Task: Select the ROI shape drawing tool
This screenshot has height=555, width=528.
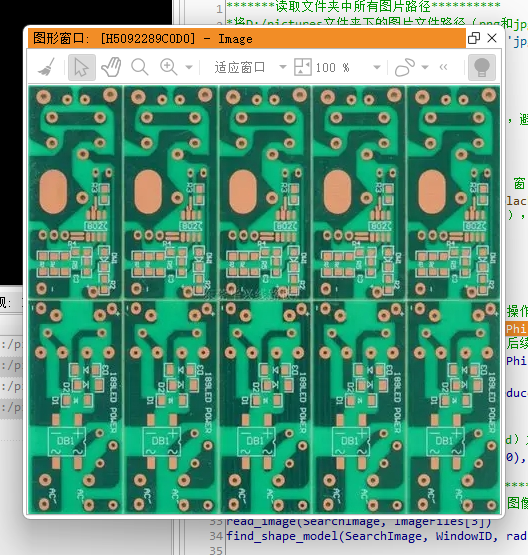Action: [405, 67]
